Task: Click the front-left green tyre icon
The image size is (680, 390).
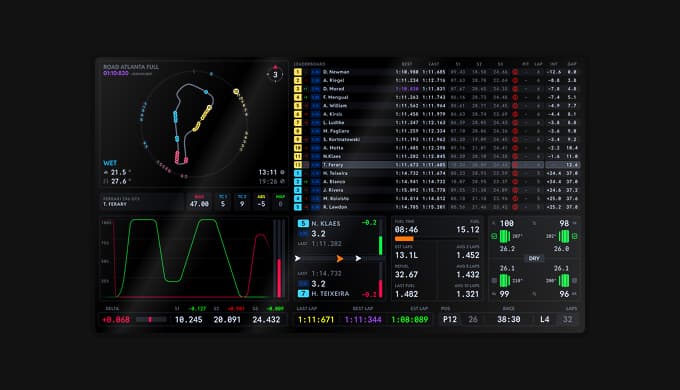Action: click(x=505, y=236)
